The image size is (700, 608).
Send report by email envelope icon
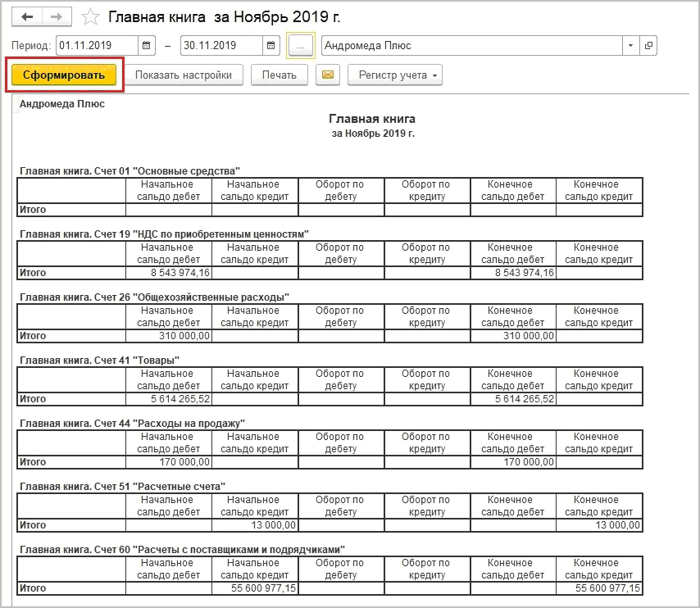tap(328, 75)
